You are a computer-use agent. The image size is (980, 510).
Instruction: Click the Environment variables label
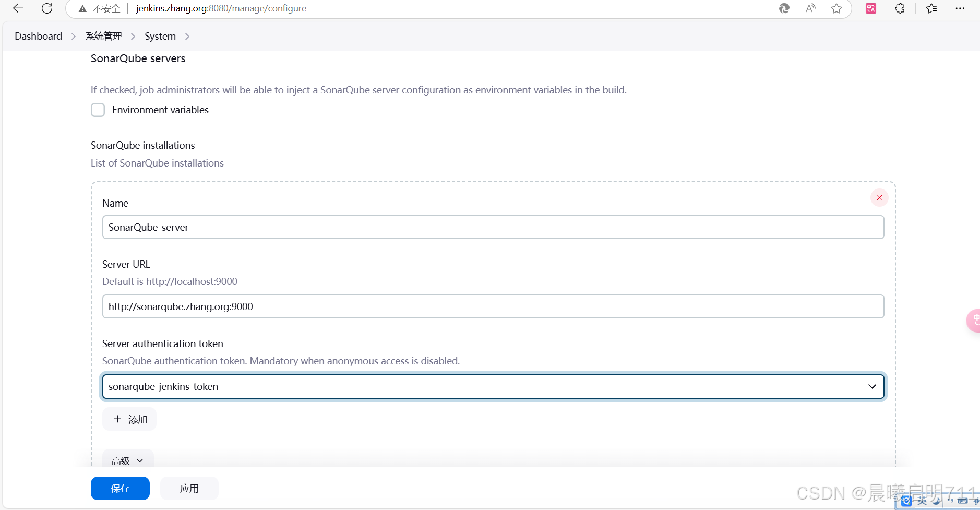[160, 110]
